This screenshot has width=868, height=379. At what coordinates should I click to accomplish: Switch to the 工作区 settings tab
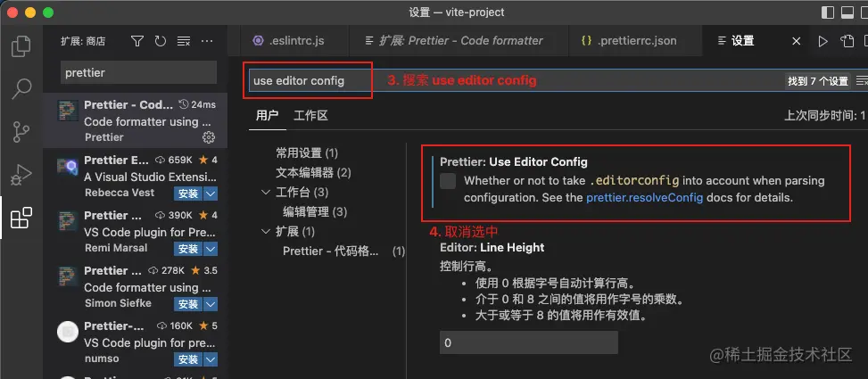coord(310,115)
